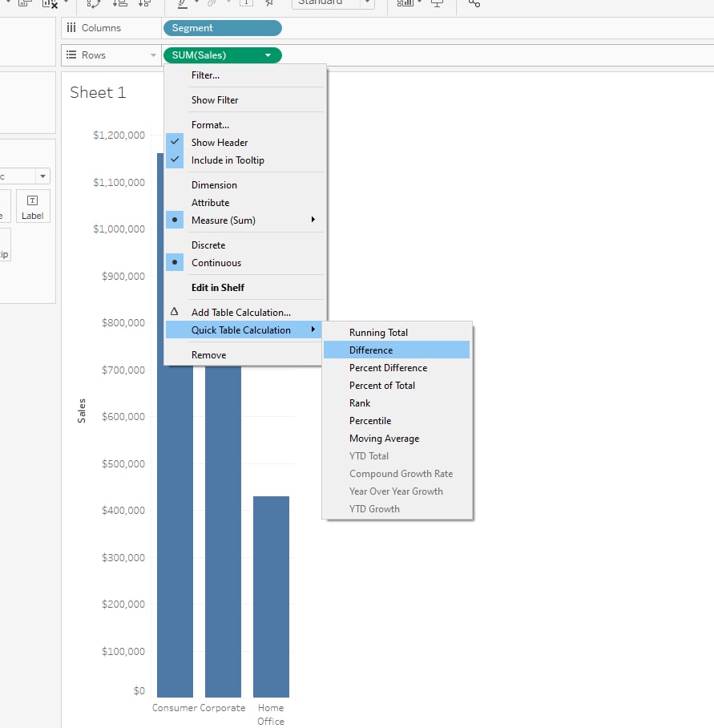This screenshot has height=728, width=714.
Task: Click the share icon in toolbar
Action: 474,3
